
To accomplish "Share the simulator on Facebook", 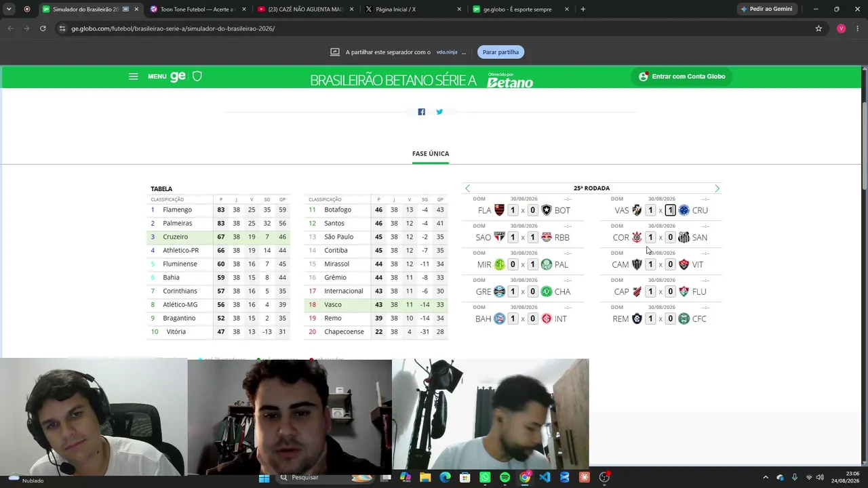I will pos(421,112).
